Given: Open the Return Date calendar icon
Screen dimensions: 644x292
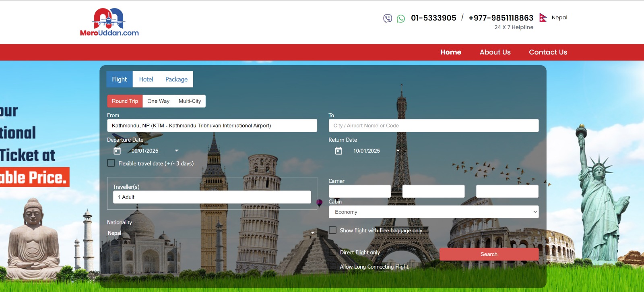Looking at the screenshot, I should click(339, 151).
